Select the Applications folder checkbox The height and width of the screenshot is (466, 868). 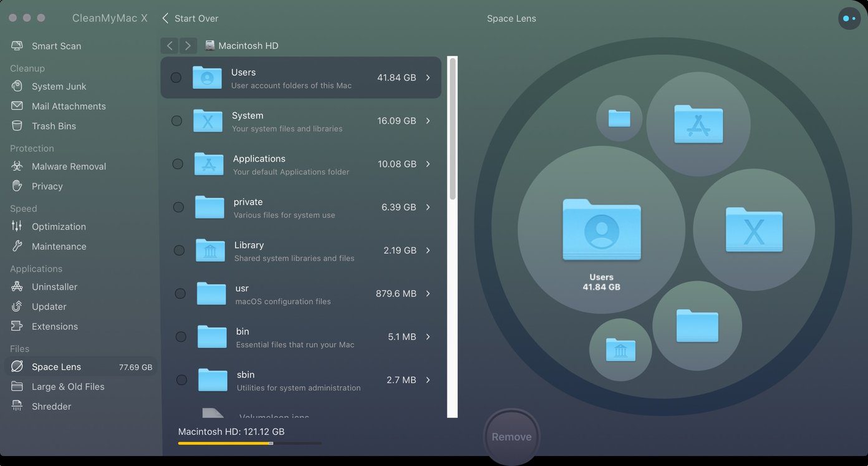pos(178,163)
